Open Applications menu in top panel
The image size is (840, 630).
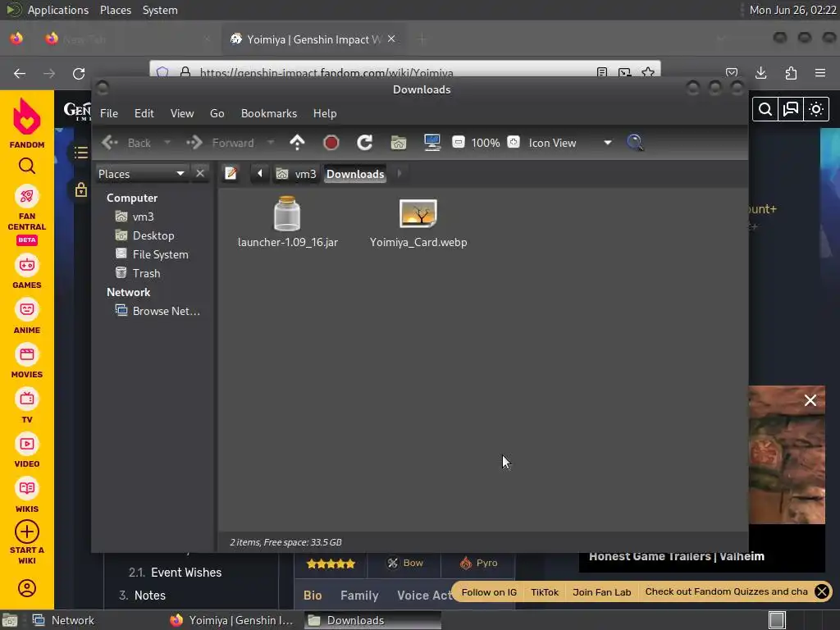click(x=58, y=10)
